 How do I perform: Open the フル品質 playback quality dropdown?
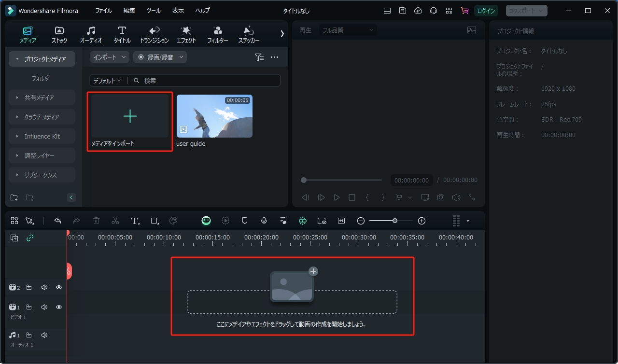pos(348,30)
